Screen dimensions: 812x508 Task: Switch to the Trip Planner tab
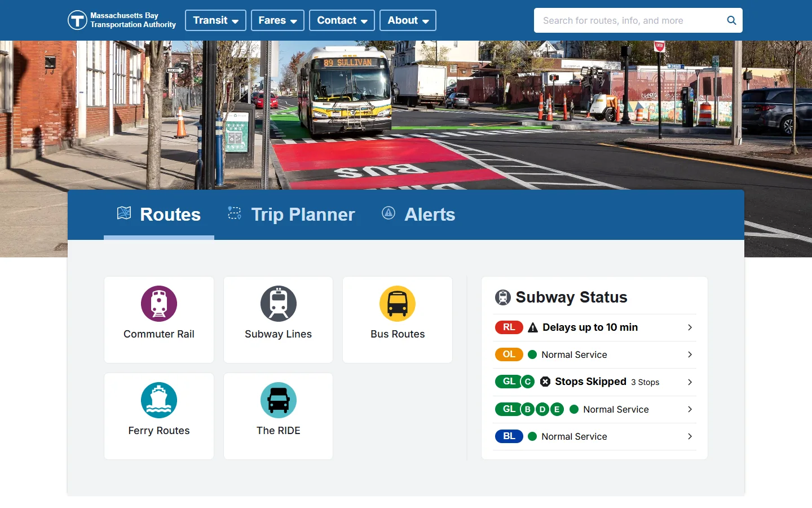click(292, 214)
